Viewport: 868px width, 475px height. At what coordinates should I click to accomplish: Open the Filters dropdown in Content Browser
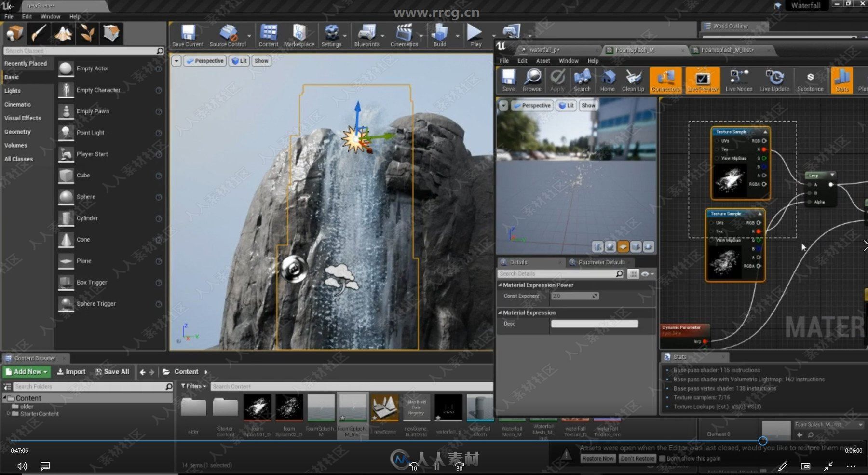tap(193, 386)
